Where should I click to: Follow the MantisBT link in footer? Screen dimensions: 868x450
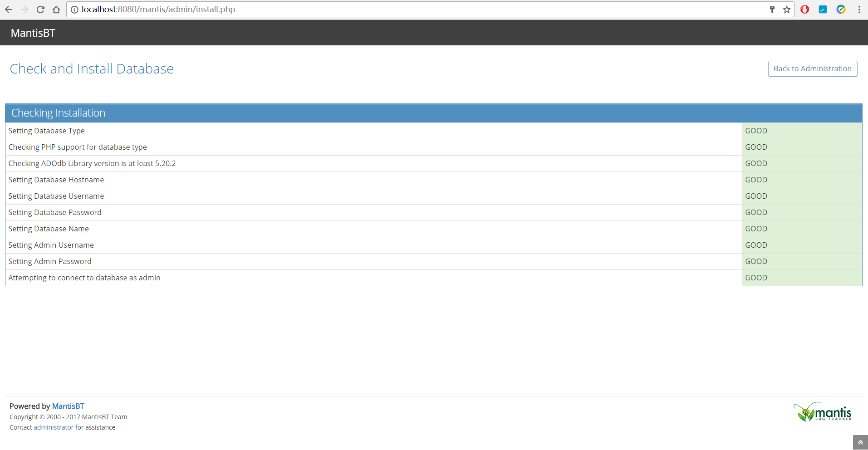68,406
